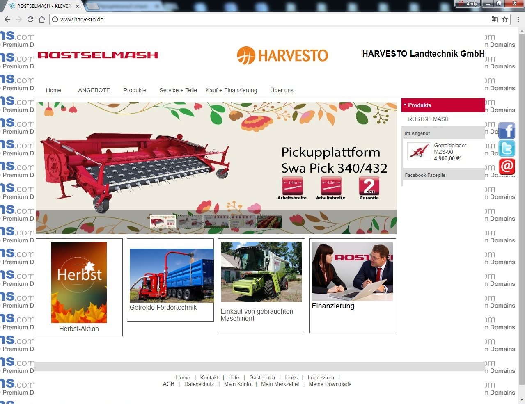Open the Service + Teile menu
Image resolution: width=532 pixels, height=404 pixels.
178,90
